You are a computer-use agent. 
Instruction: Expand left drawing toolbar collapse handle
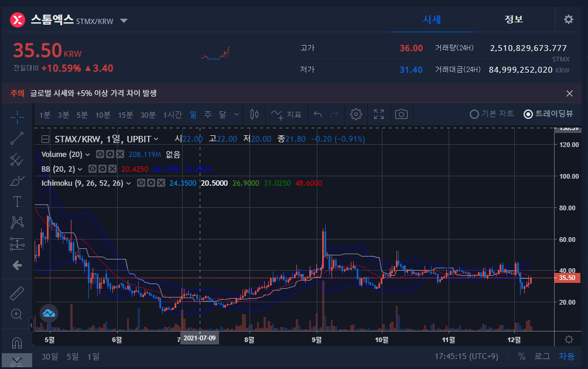[x=31, y=326]
